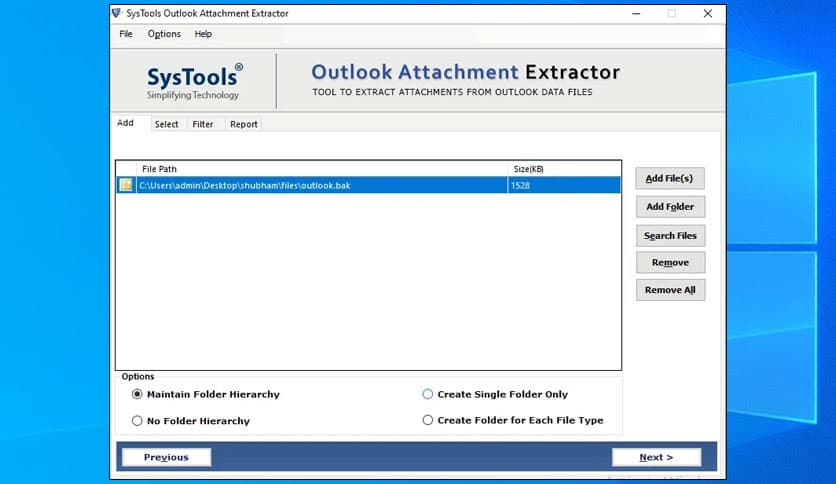Switch to the Add tab
Image resolution: width=836 pixels, height=484 pixels.
pos(125,123)
